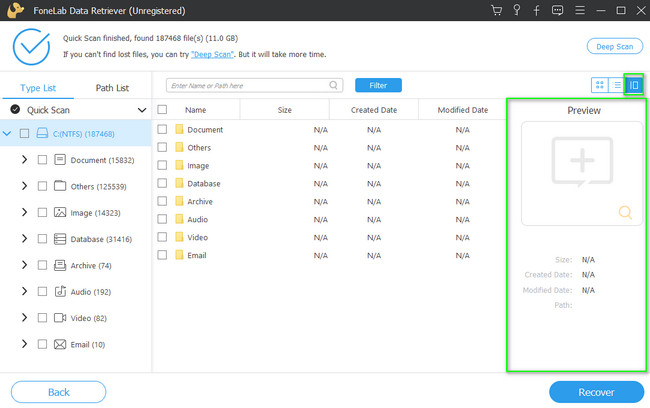650x408 pixels.
Task: Click the FoneLab app logo
Action: 15,10
